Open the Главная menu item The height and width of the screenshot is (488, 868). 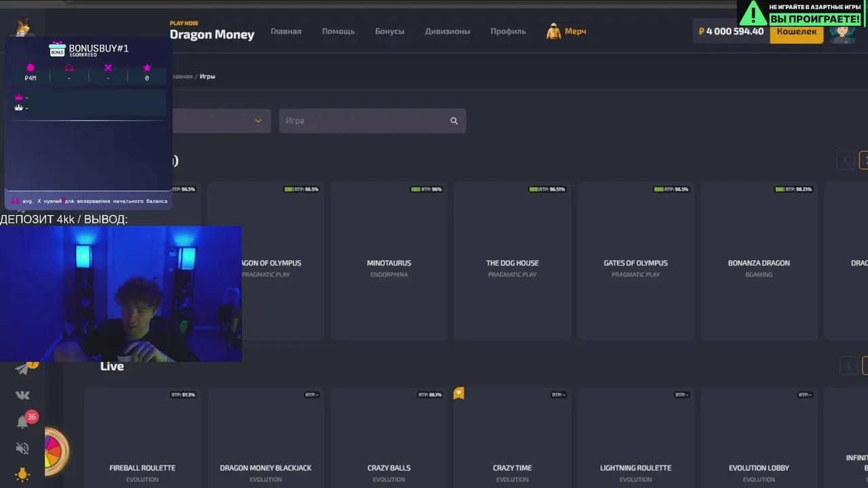click(286, 31)
